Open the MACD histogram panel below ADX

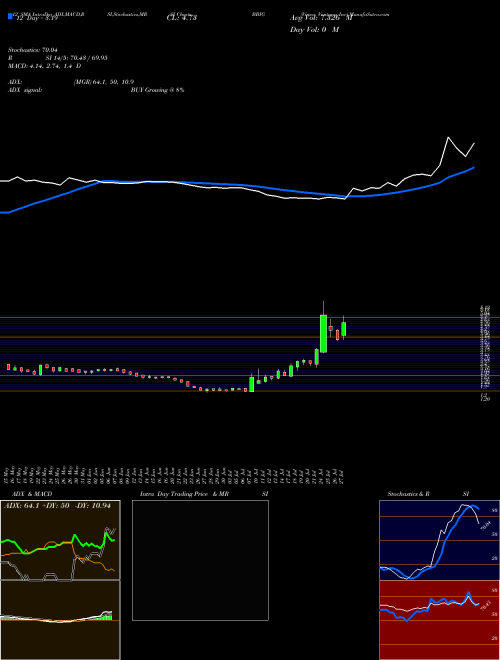(x=60, y=620)
